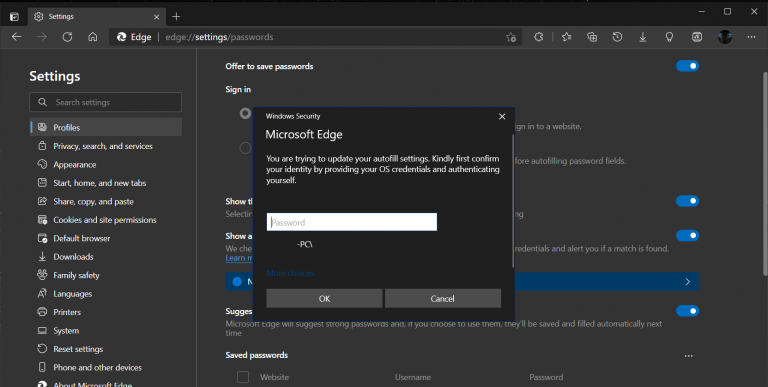Toggle Offer to save passwords switch
The height and width of the screenshot is (387, 768).
(x=687, y=66)
